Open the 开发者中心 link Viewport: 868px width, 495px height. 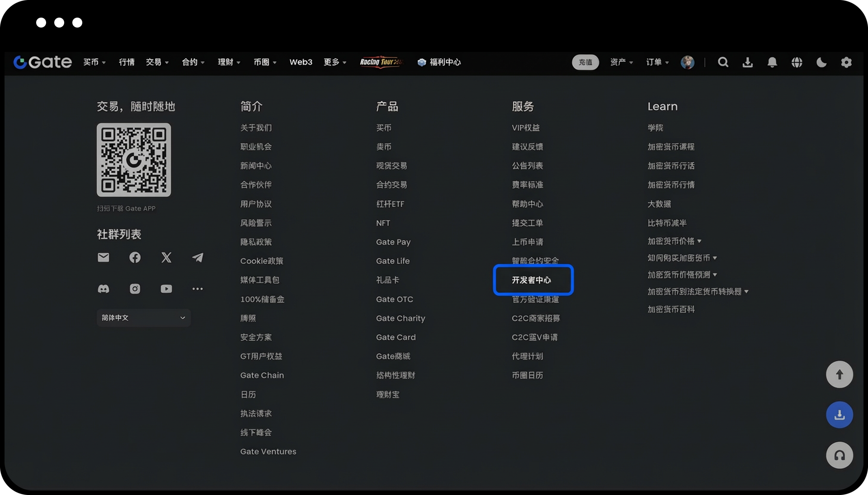(x=532, y=280)
